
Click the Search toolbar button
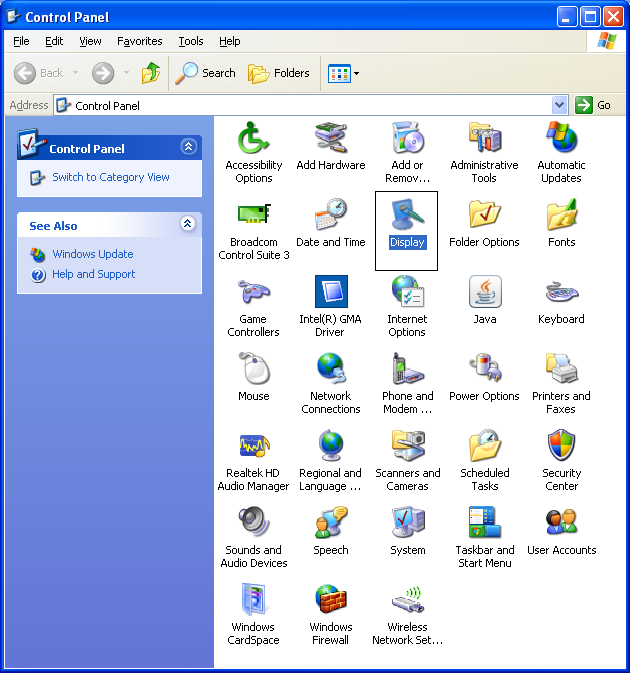pos(206,73)
